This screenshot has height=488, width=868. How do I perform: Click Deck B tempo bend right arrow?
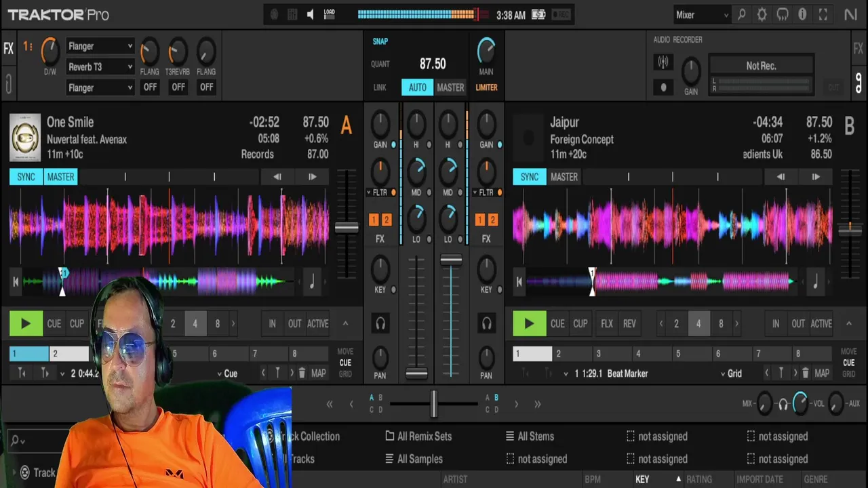point(816,177)
